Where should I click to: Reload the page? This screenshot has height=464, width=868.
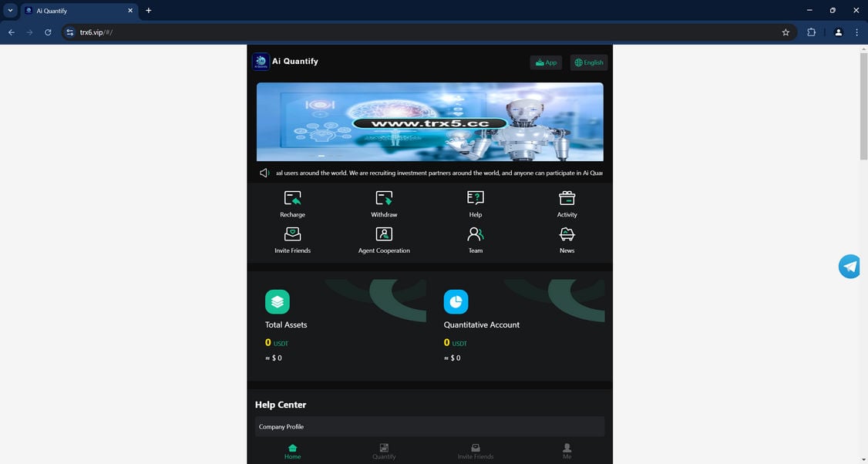tap(48, 32)
